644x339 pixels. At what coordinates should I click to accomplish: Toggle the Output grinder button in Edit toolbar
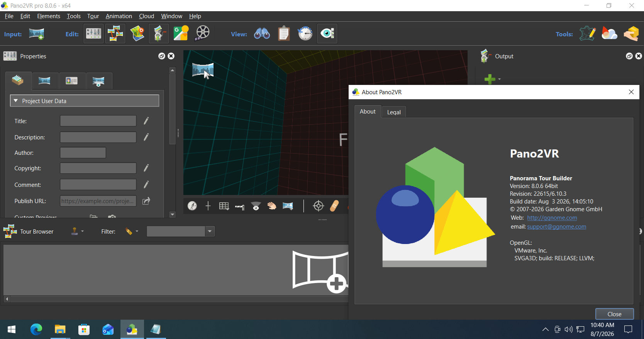pos(159,34)
